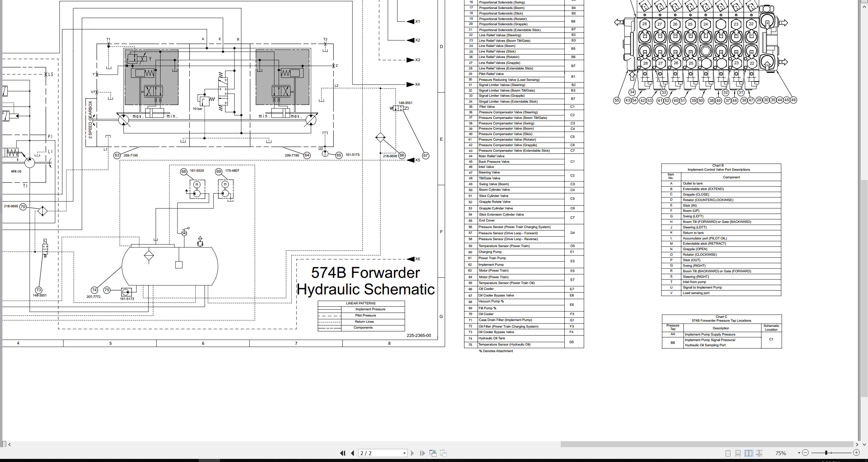The image size is (868, 462).
Task: Click part number 207-7772 label
Action: point(94,297)
